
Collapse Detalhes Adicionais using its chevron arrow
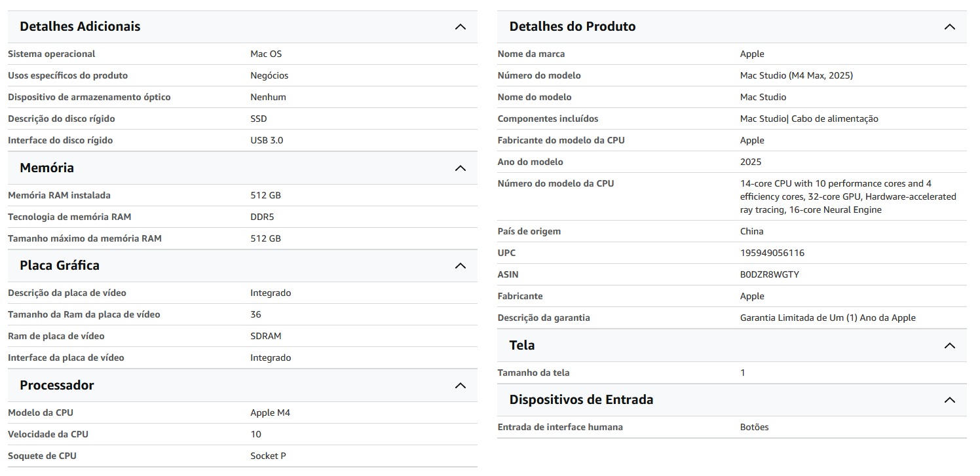pos(461,27)
